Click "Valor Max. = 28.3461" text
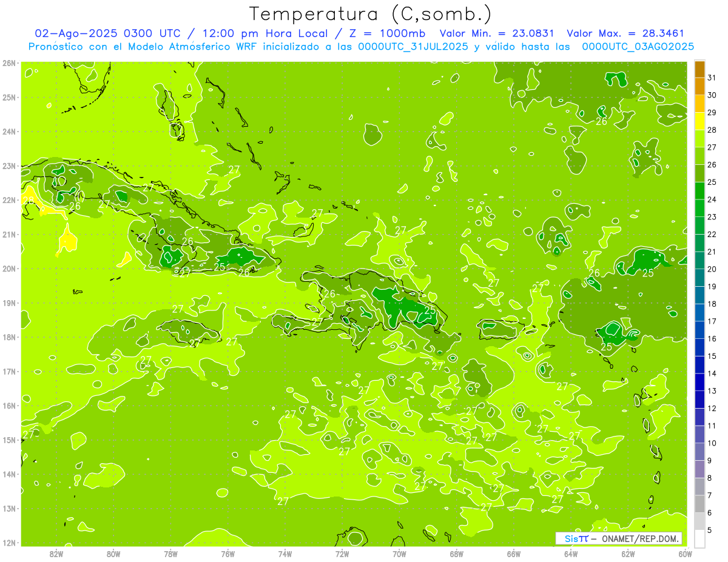The width and height of the screenshot is (728, 562). coord(625,33)
